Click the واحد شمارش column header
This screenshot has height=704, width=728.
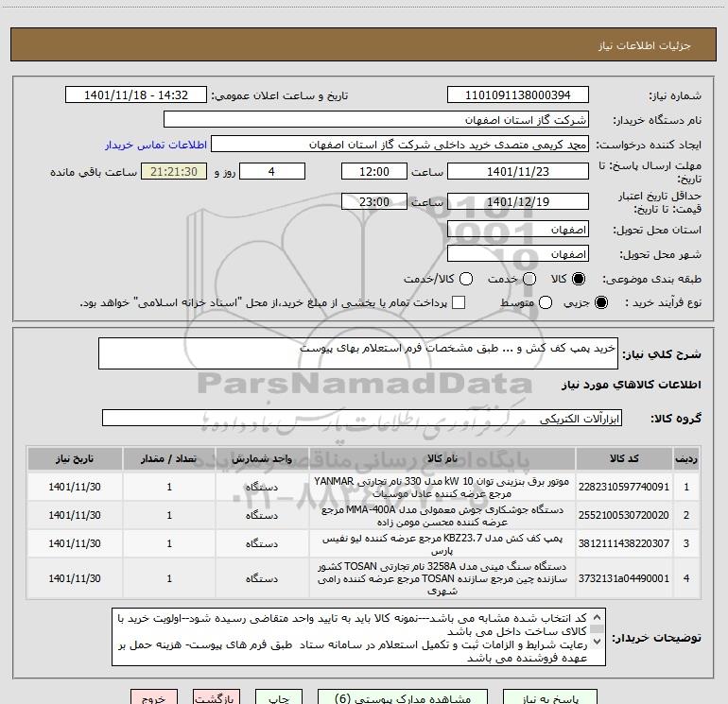click(262, 458)
